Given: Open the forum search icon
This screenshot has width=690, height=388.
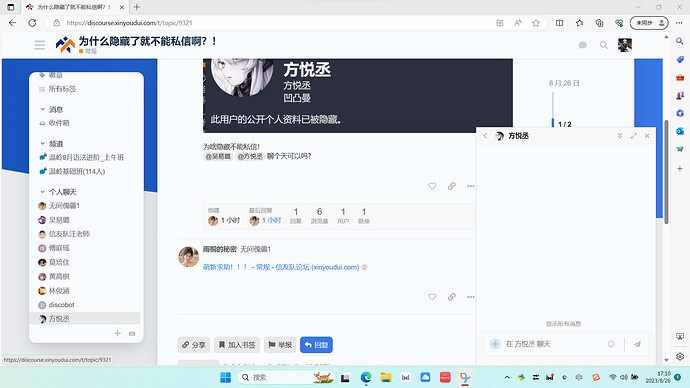Looking at the screenshot, I should point(604,45).
